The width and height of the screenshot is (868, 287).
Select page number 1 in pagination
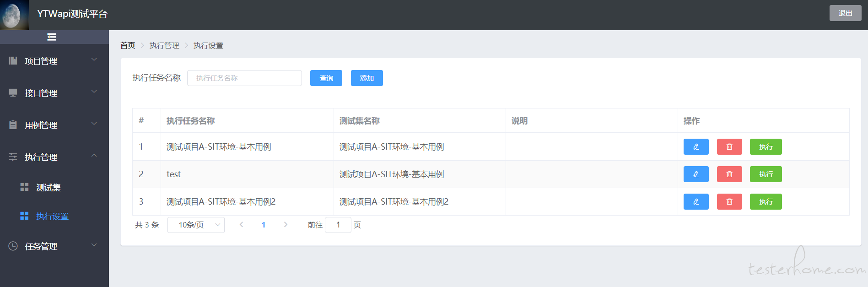[264, 225]
